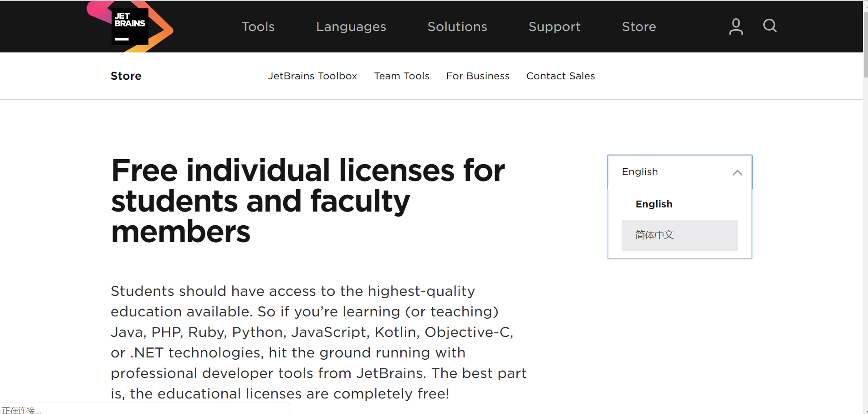Image resolution: width=868 pixels, height=414 pixels.
Task: Click the Store heading link
Action: click(x=126, y=76)
